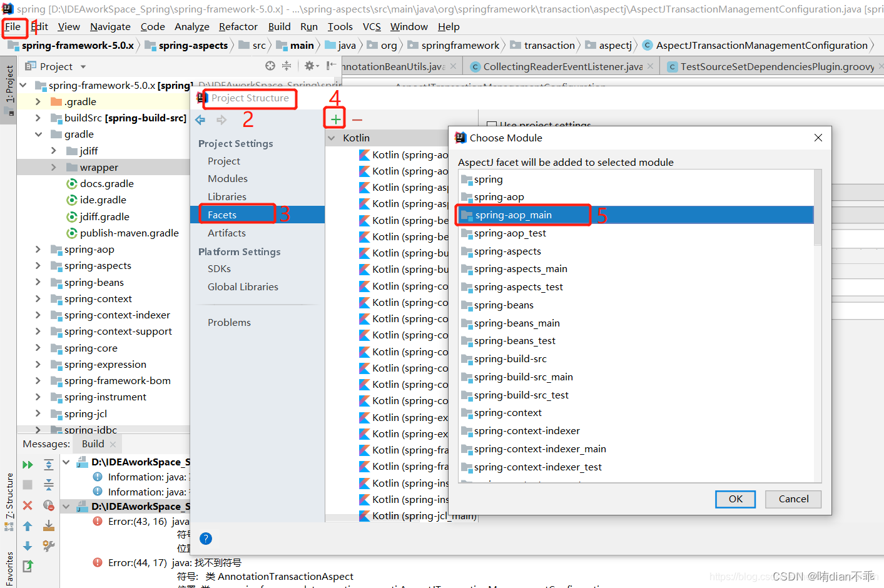Viewport: 884px width, 588px height.
Task: Click the down arrow next message icon
Action: 28,546
